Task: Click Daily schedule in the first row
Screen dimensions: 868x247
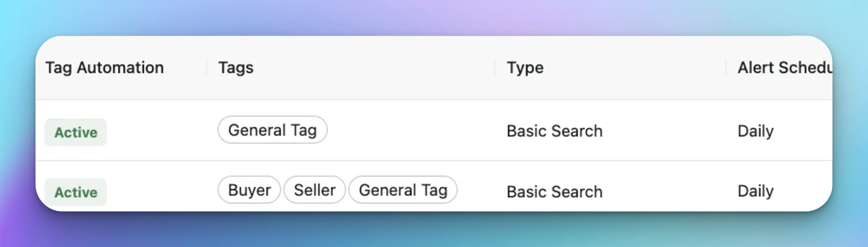Action: 755,131
